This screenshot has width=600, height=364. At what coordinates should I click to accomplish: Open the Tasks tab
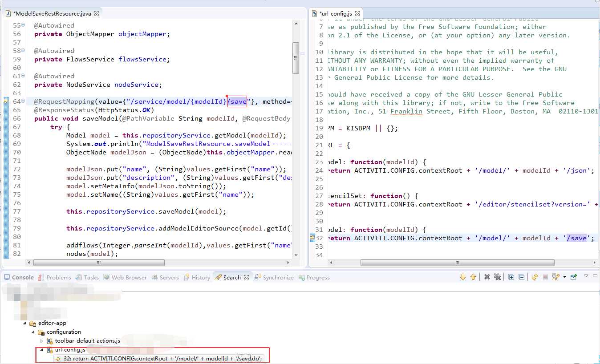coord(87,277)
